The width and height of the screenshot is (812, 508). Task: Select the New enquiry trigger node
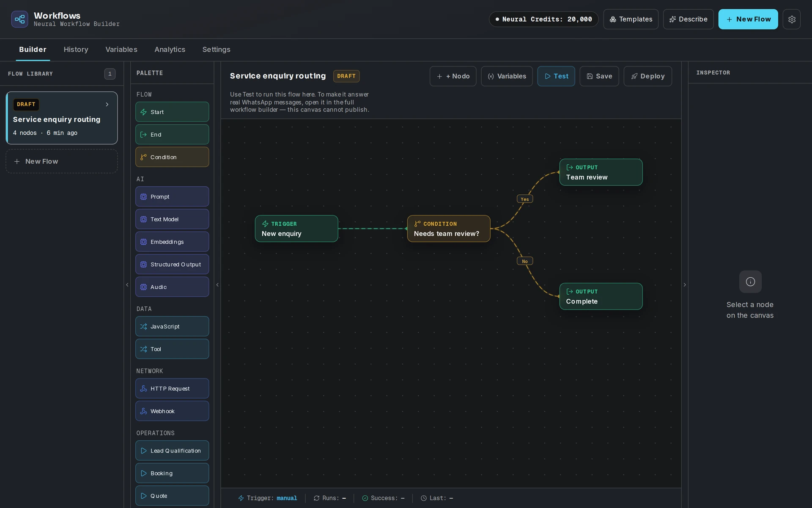pyautogui.click(x=296, y=229)
